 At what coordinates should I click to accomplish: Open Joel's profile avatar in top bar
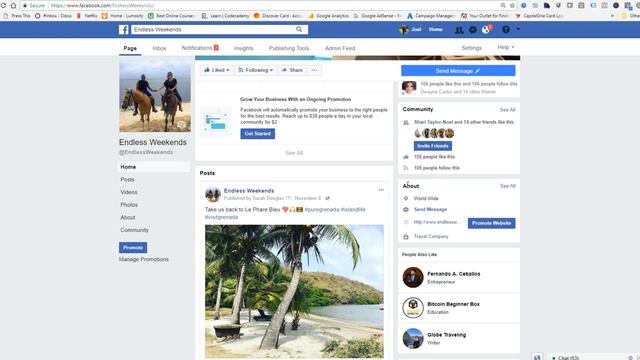click(x=404, y=29)
